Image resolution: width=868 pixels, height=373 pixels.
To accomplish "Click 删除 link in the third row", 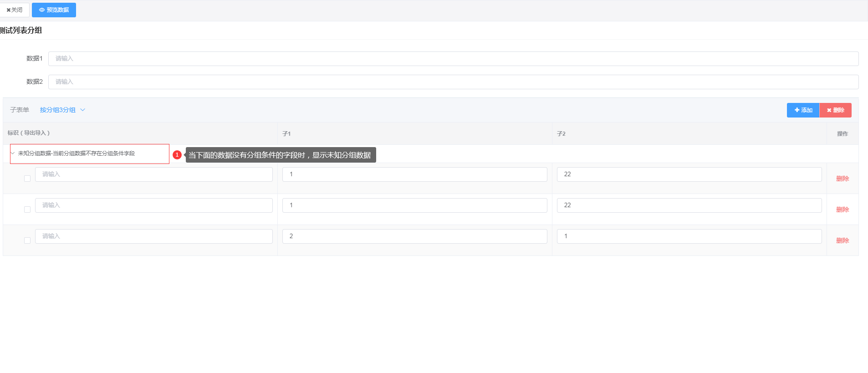I will tap(842, 240).
